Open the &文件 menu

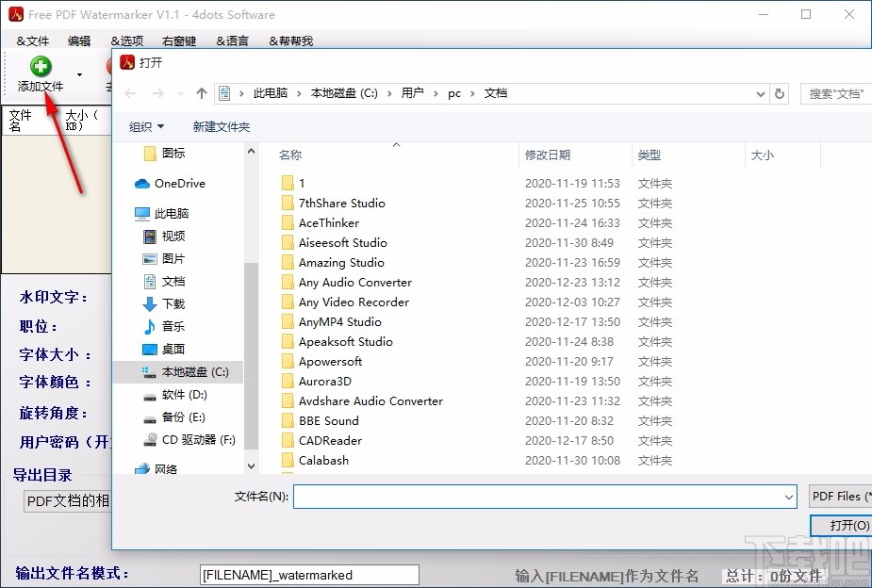(33, 41)
